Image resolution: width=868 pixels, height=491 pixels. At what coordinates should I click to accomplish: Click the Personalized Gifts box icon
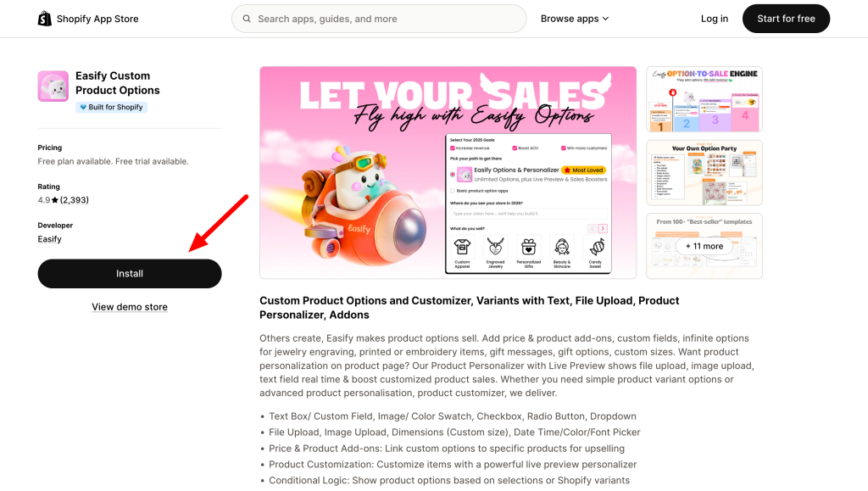[529, 246]
